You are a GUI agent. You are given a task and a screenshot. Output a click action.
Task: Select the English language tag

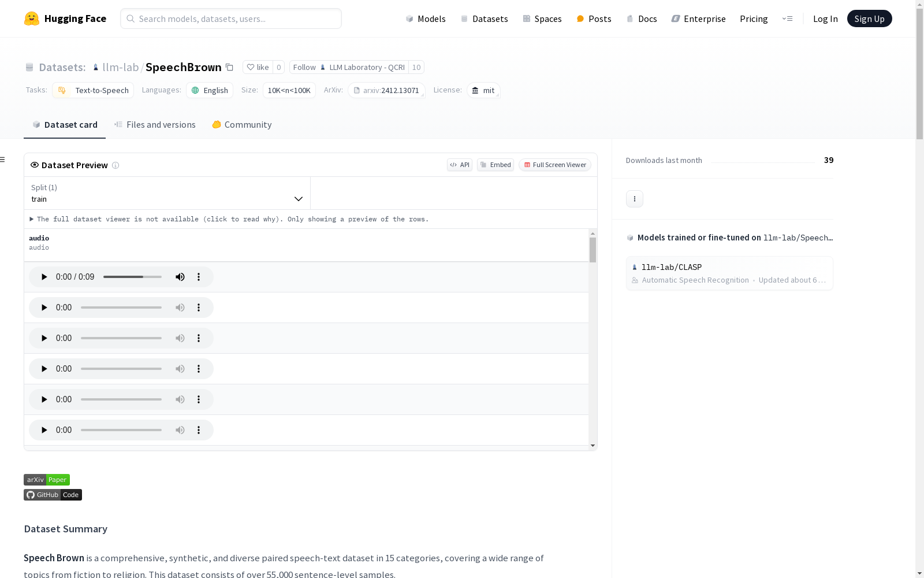pos(210,90)
